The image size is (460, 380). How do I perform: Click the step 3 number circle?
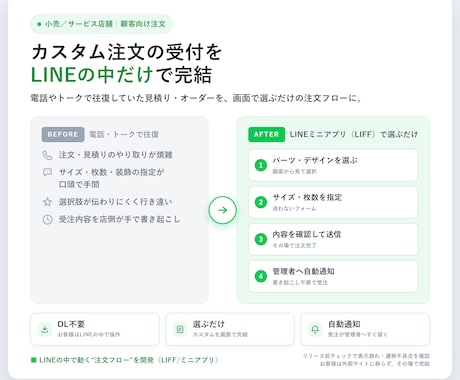261,239
